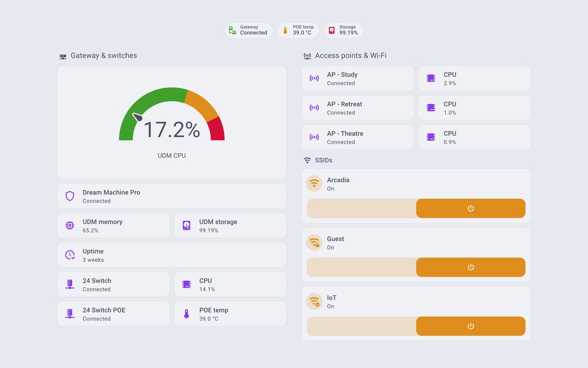Click the CPU icon showing 1.0%
Viewport: 588px width, 368px height.
pyautogui.click(x=431, y=108)
